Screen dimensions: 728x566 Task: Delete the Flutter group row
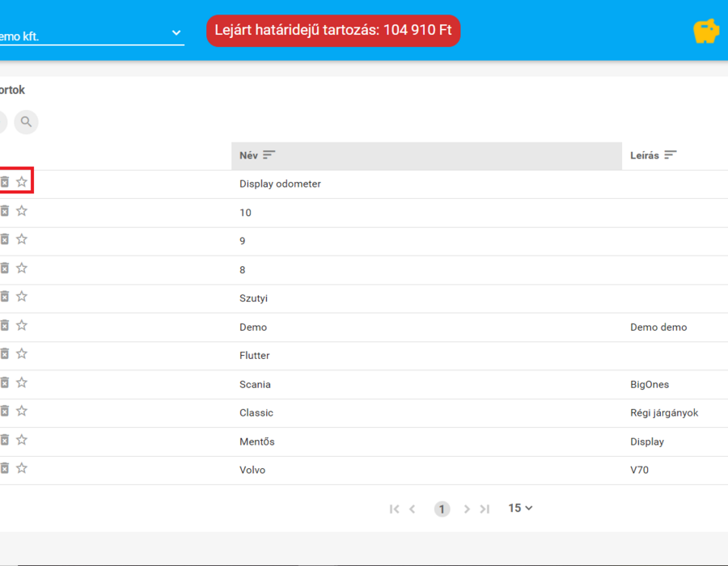4,354
